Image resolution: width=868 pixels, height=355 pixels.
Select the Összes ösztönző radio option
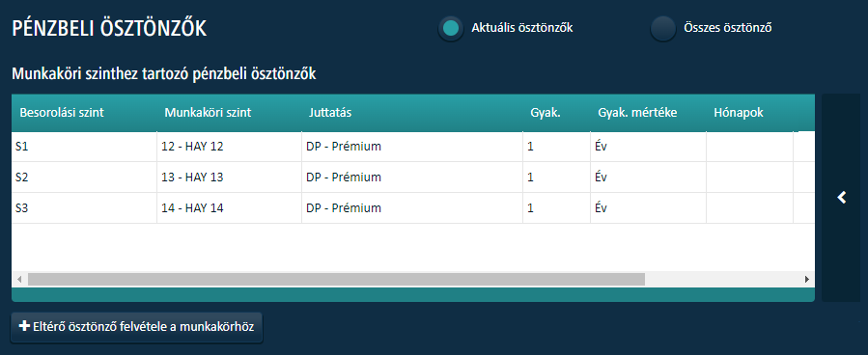662,28
